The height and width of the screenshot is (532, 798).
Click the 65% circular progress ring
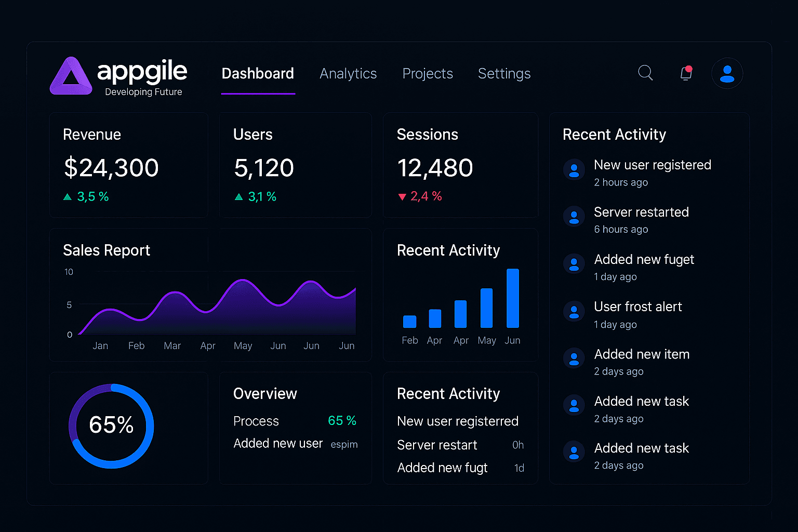[111, 426]
